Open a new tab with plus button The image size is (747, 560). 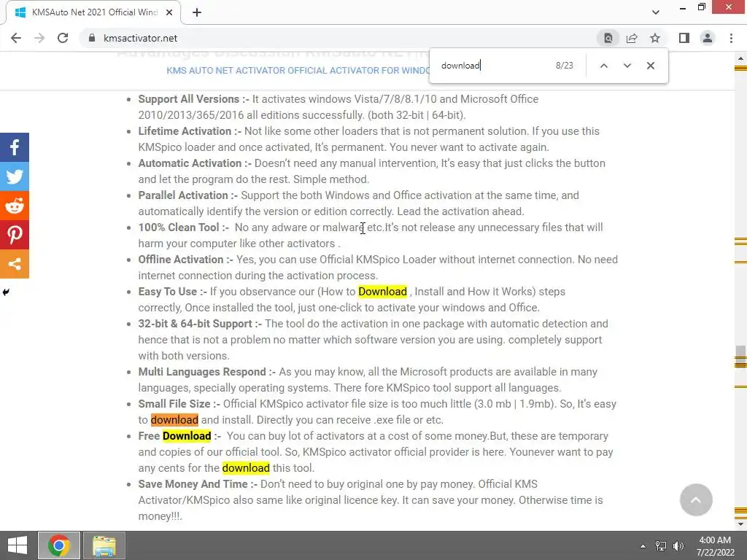(197, 12)
